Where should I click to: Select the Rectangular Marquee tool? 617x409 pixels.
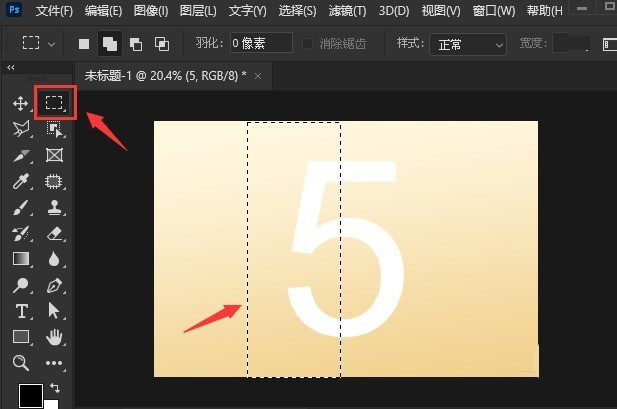click(x=54, y=102)
